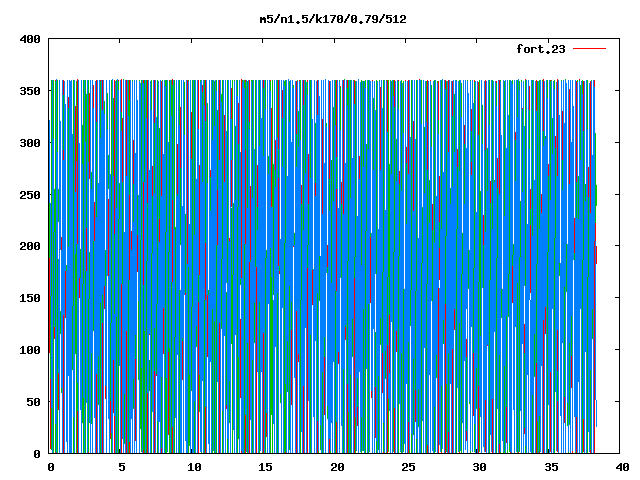Click the y-axis label 50
The image size is (640, 480).
pyautogui.click(x=34, y=402)
